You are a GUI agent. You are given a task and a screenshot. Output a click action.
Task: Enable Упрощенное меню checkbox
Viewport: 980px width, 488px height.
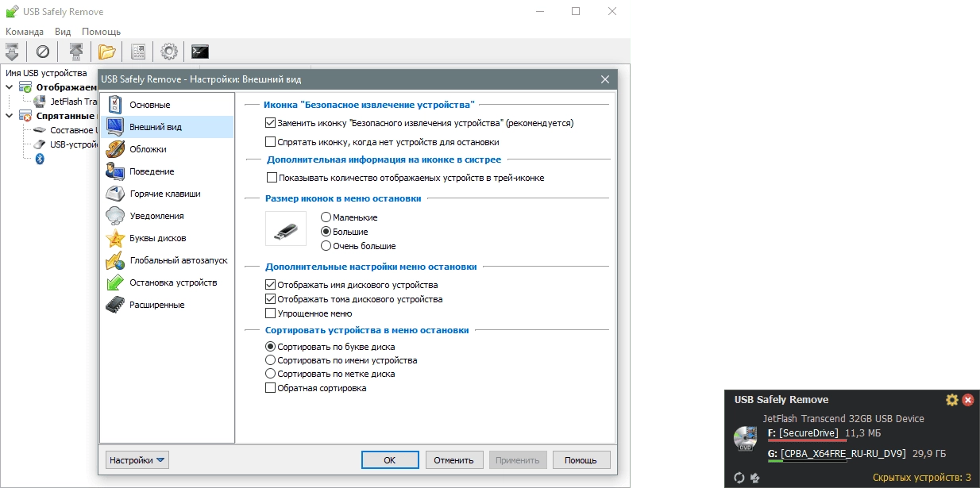pos(271,313)
